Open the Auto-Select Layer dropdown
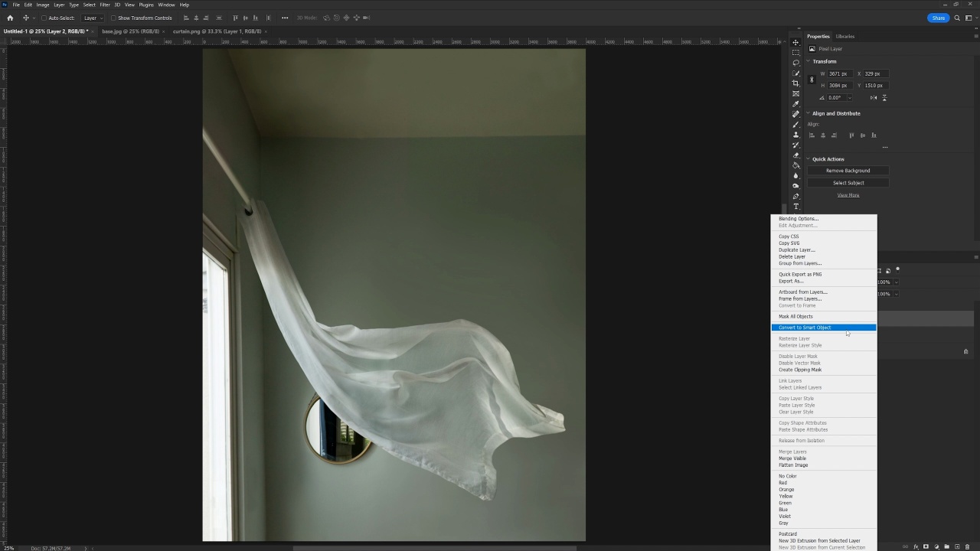 (x=93, y=18)
